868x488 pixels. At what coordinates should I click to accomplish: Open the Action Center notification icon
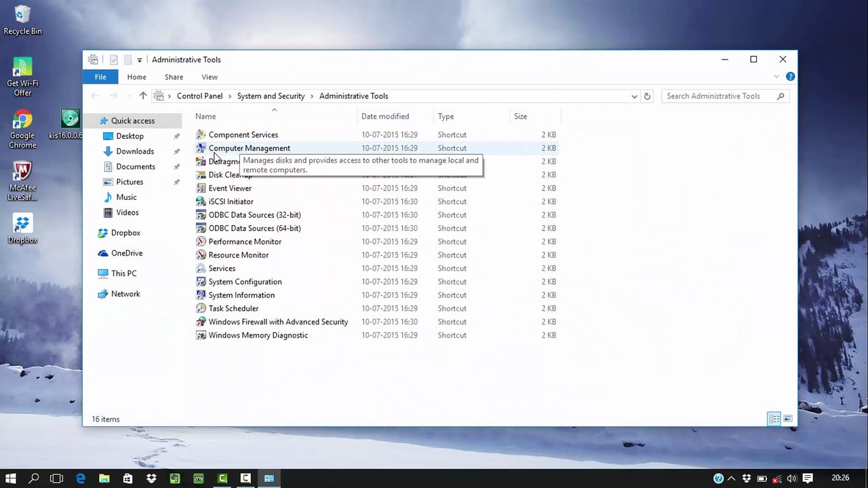pyautogui.click(x=808, y=479)
